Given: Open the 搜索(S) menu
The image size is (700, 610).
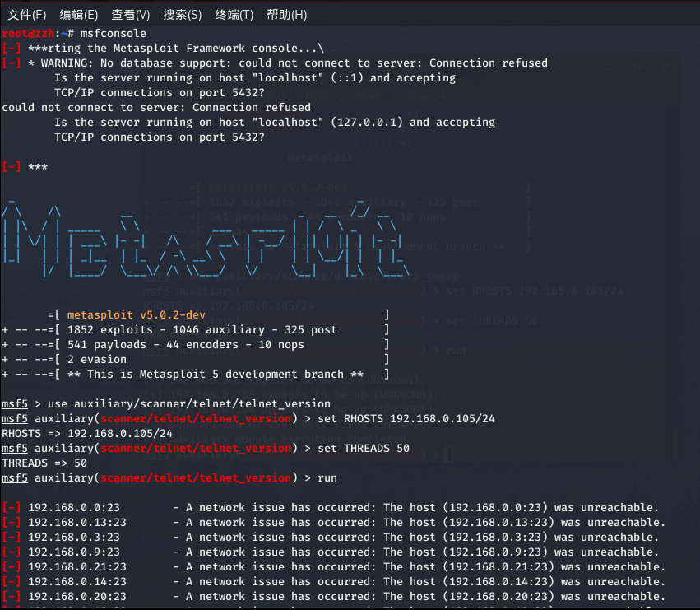Looking at the screenshot, I should tap(182, 15).
